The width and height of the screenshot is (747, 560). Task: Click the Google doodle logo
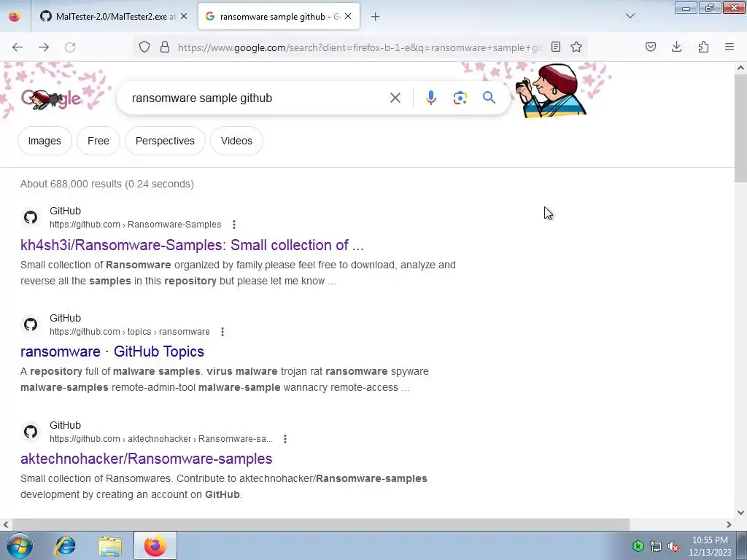50,99
